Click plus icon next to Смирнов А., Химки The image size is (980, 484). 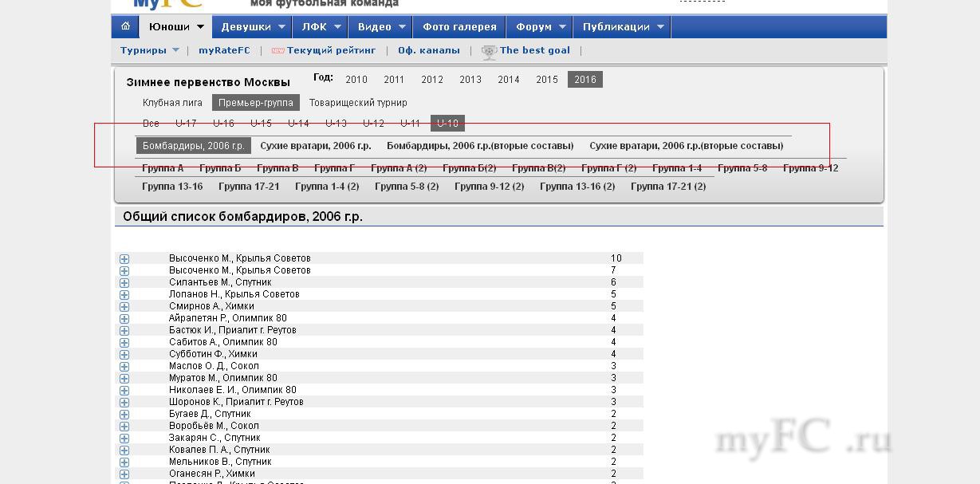click(x=124, y=306)
